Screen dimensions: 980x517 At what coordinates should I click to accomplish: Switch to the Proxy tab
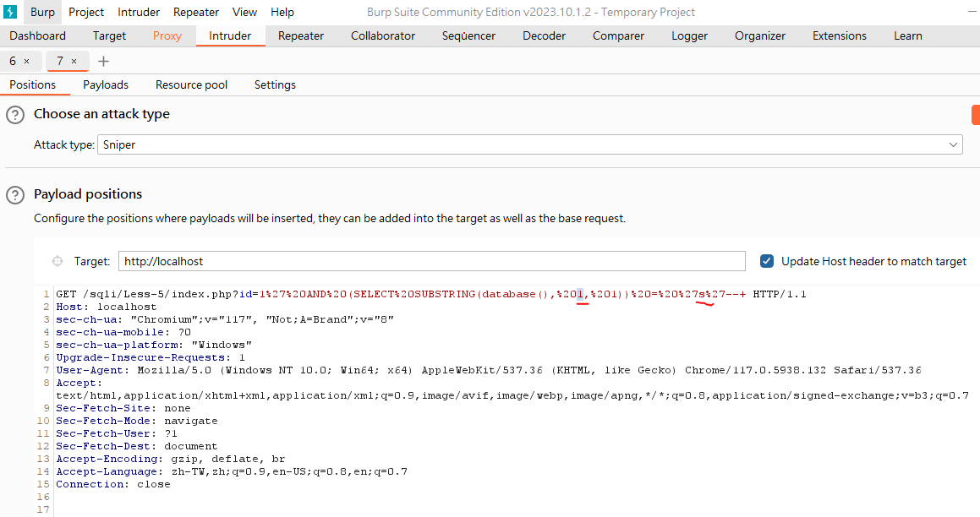coord(167,36)
